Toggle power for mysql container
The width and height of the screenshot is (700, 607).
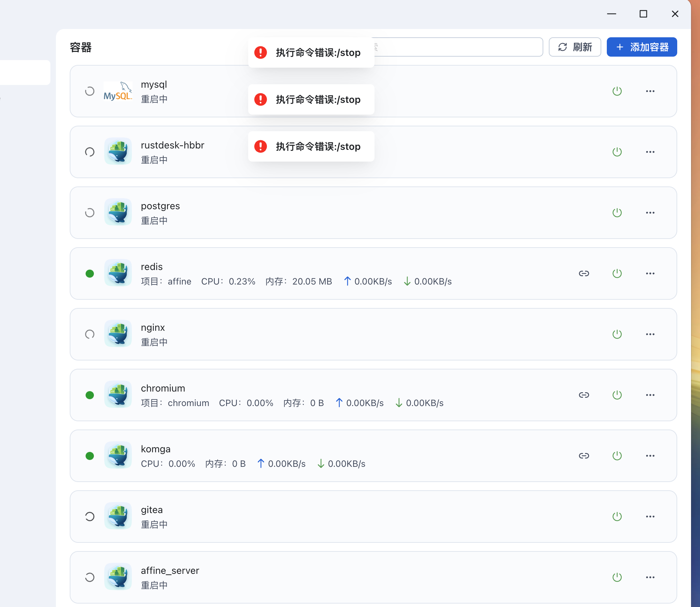pos(617,91)
